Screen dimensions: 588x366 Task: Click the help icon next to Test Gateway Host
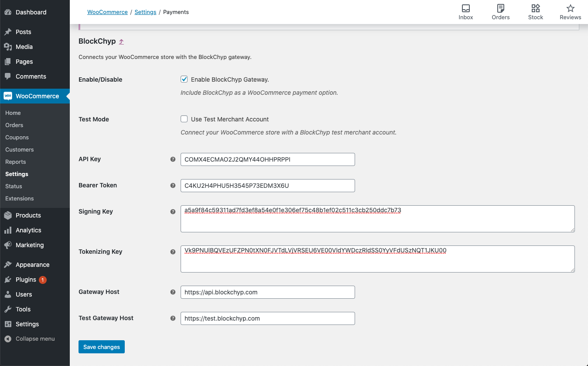click(173, 318)
